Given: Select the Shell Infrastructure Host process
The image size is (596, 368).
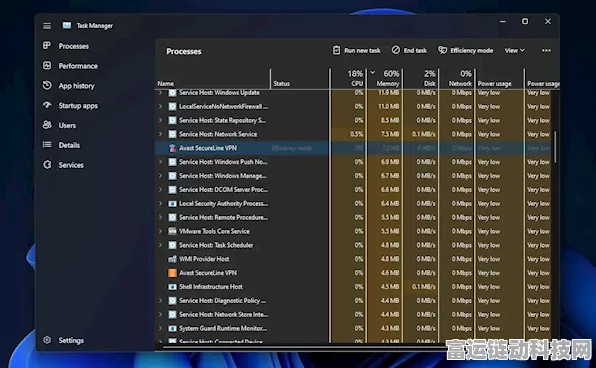Looking at the screenshot, I should click(x=353, y=287).
